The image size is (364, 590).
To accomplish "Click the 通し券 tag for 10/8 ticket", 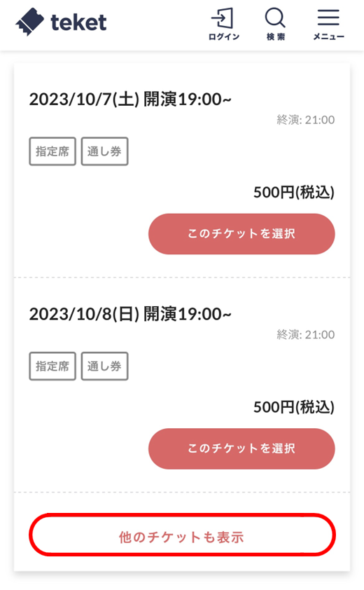I will tap(104, 366).
